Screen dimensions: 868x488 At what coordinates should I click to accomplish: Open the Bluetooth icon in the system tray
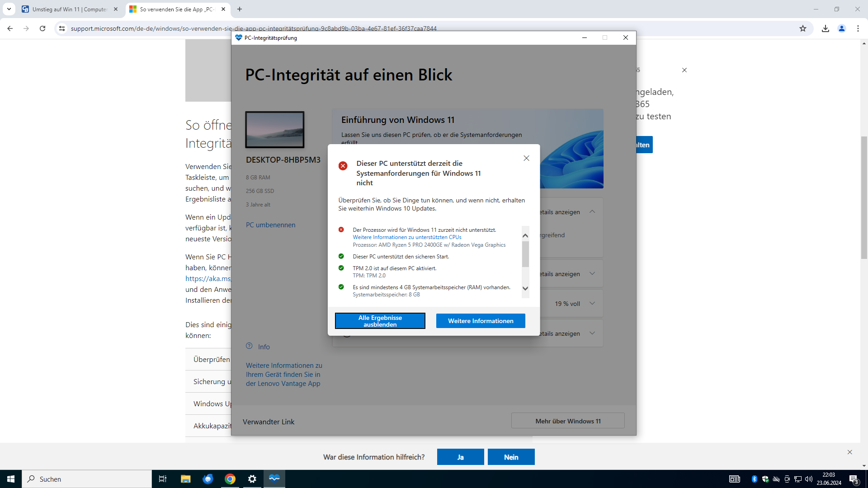click(x=754, y=479)
